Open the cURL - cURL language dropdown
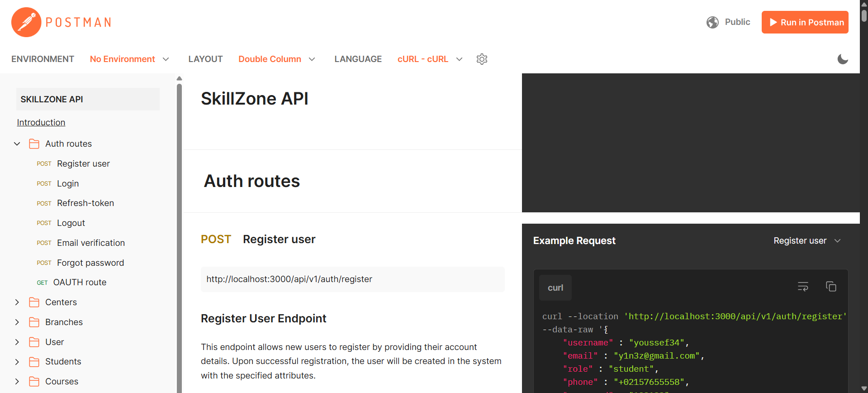Image resolution: width=868 pixels, height=393 pixels. [x=430, y=59]
